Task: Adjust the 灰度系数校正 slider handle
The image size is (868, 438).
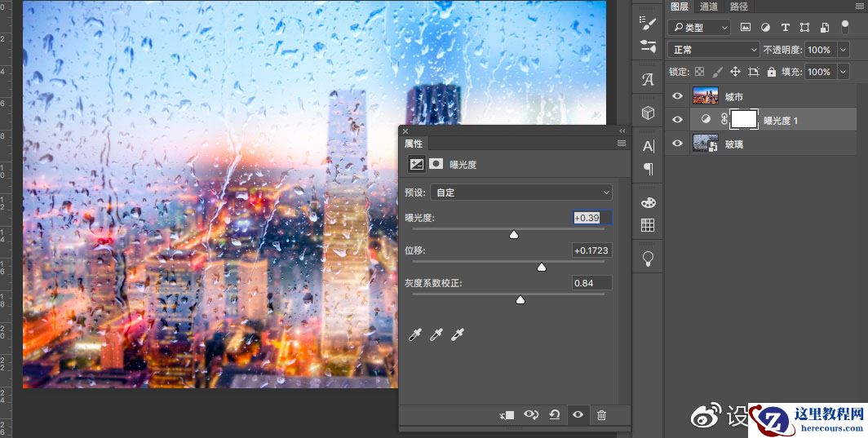Action: (520, 300)
